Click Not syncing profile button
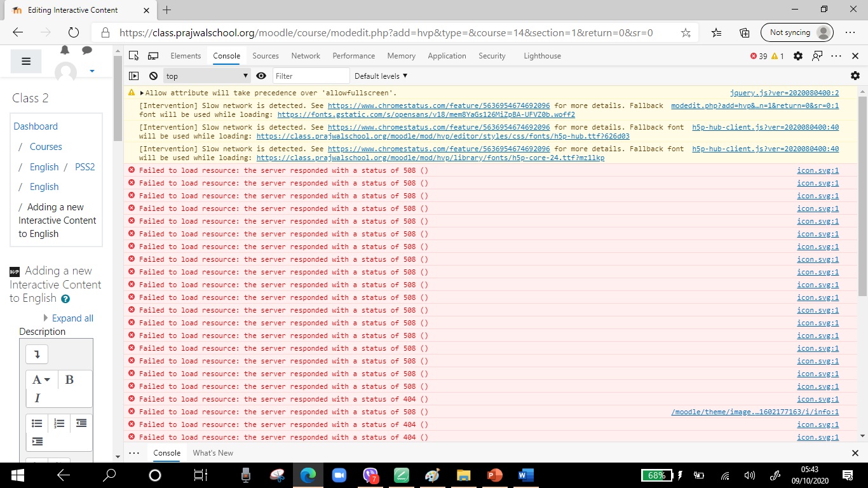The image size is (868, 488). coord(797,32)
